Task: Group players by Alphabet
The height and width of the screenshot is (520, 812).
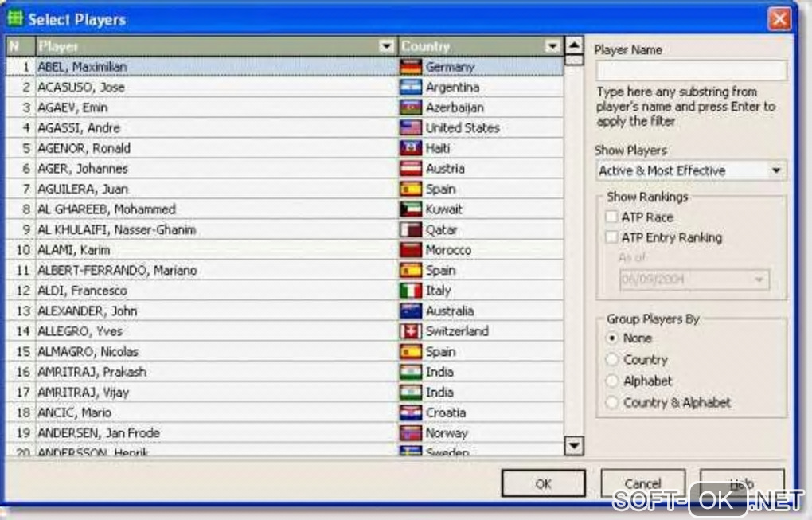Action: [612, 381]
